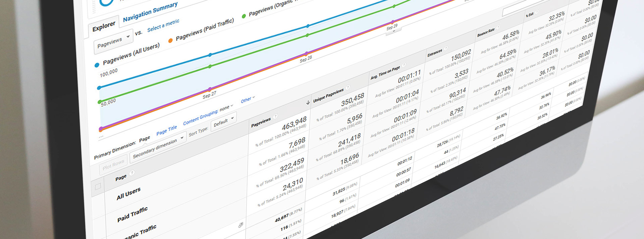Click Sep 29 annotation drawer arrow
This screenshot has width=644, height=239.
pyautogui.click(x=394, y=31)
